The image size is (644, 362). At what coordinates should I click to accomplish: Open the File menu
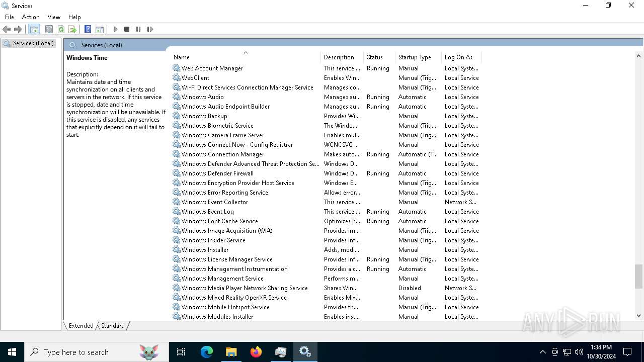click(x=10, y=17)
